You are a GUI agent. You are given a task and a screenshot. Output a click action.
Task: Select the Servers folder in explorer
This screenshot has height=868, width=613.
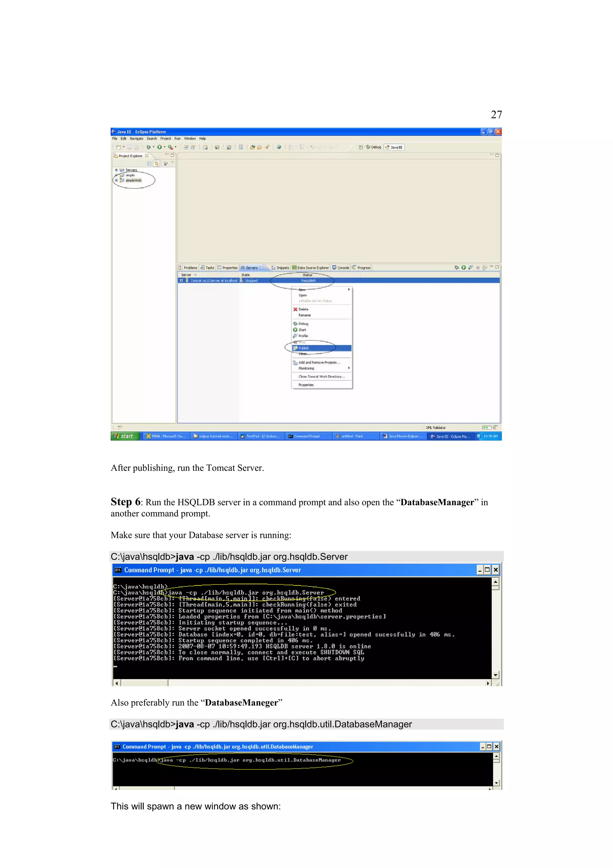coord(131,170)
